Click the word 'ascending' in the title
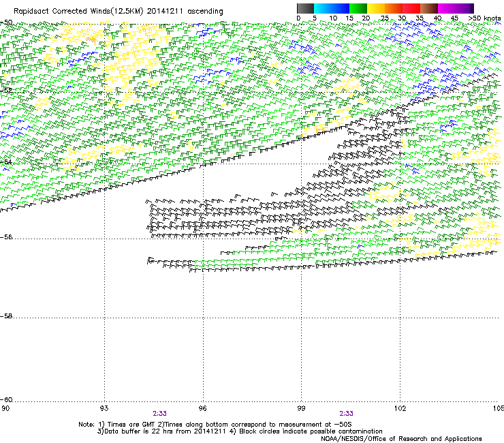 pos(205,12)
